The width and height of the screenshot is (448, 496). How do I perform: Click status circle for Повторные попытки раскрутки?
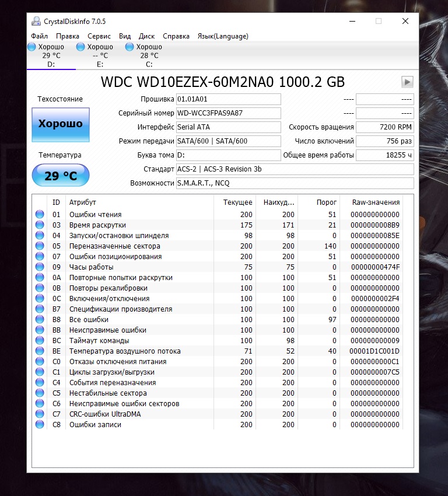pos(40,277)
